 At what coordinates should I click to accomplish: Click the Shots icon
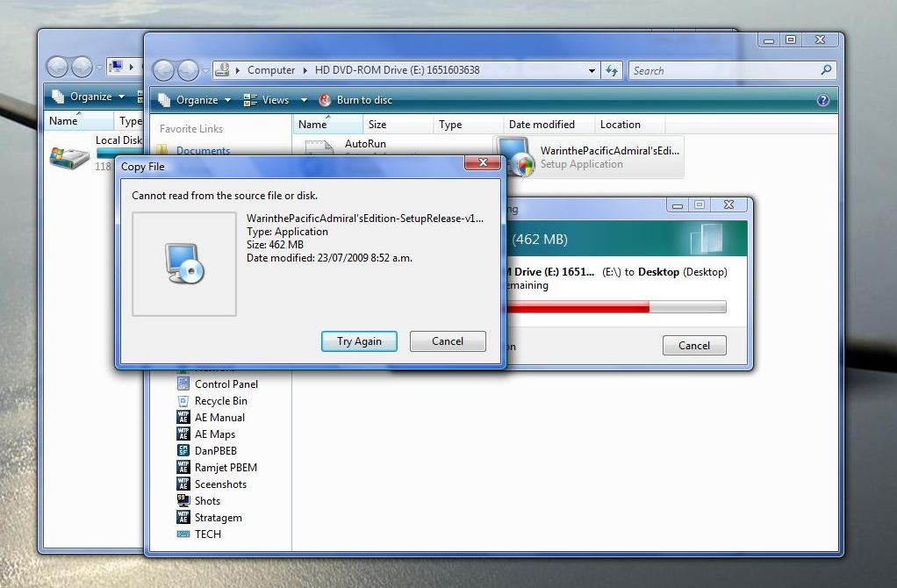[x=183, y=500]
